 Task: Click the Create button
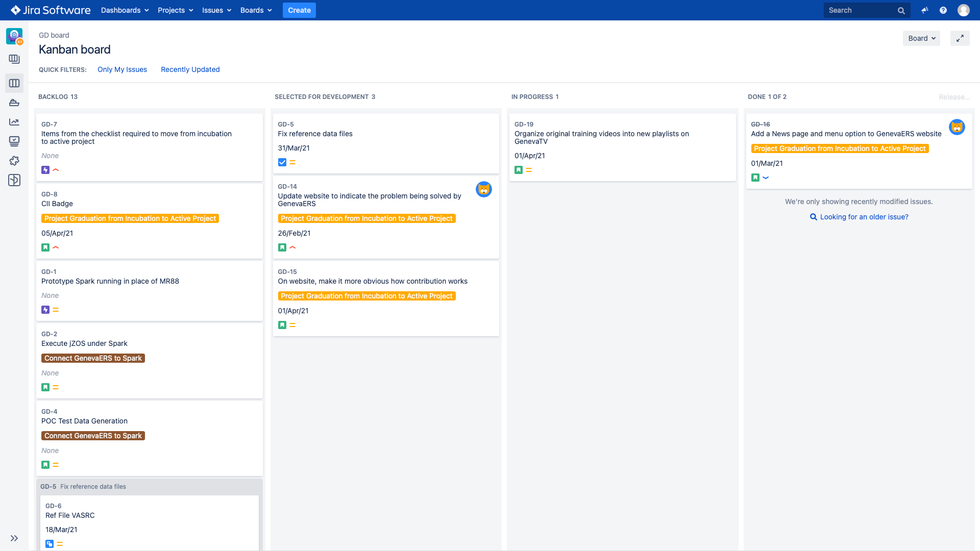(299, 10)
